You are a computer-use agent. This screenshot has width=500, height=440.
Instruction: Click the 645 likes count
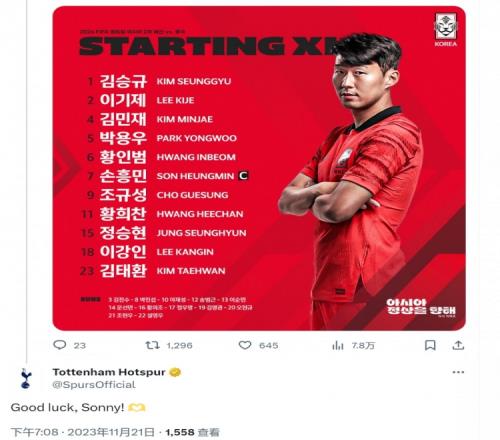(x=268, y=345)
